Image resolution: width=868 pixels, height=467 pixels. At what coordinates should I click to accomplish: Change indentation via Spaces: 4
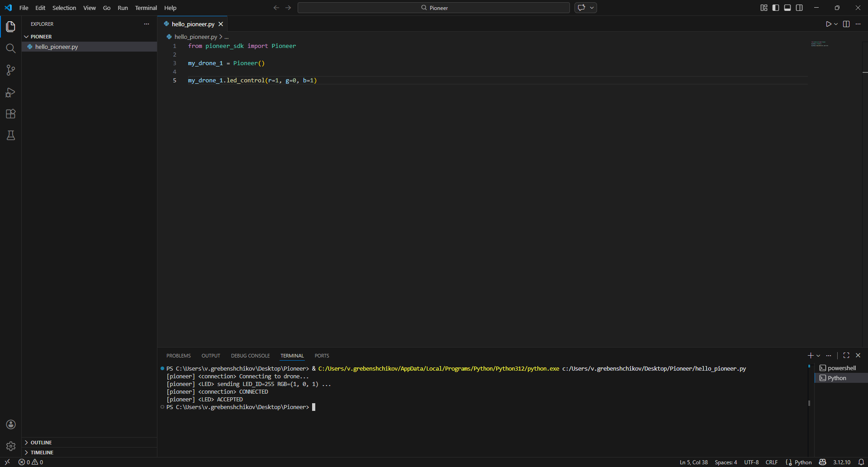point(726,462)
